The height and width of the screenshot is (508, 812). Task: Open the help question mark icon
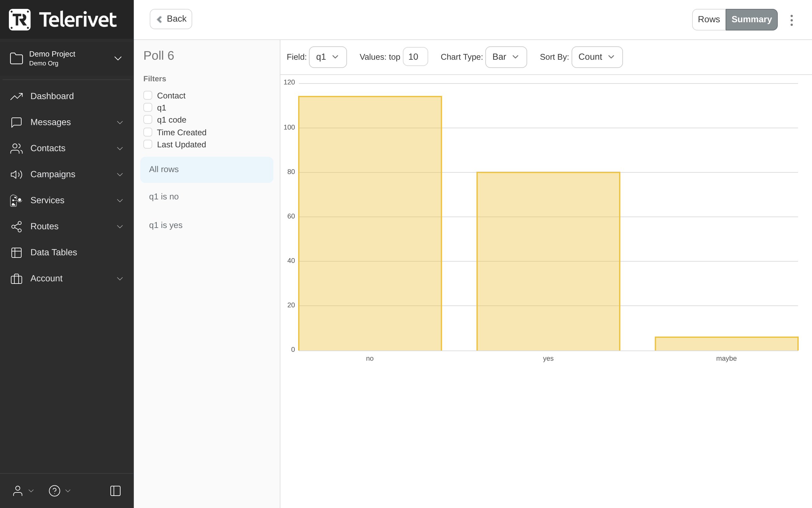(54, 491)
